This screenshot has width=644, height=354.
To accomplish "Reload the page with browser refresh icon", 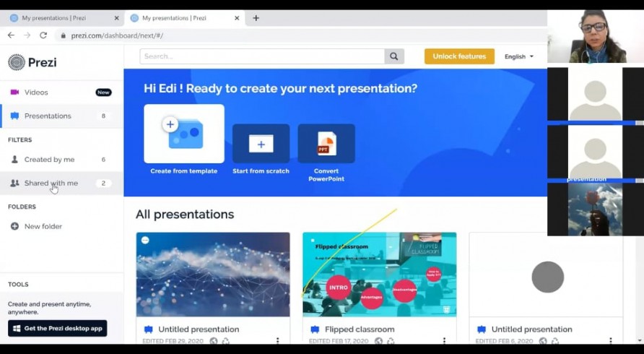I will point(43,35).
